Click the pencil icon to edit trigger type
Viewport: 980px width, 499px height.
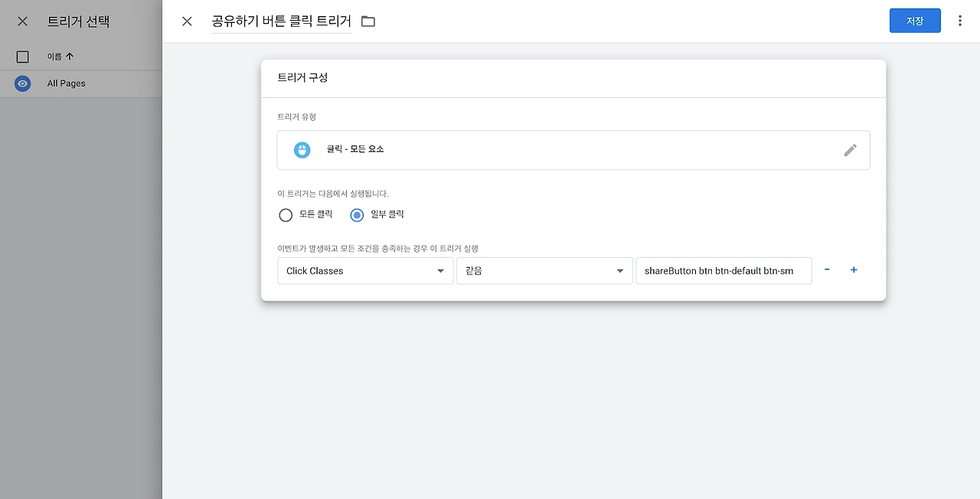(x=850, y=150)
